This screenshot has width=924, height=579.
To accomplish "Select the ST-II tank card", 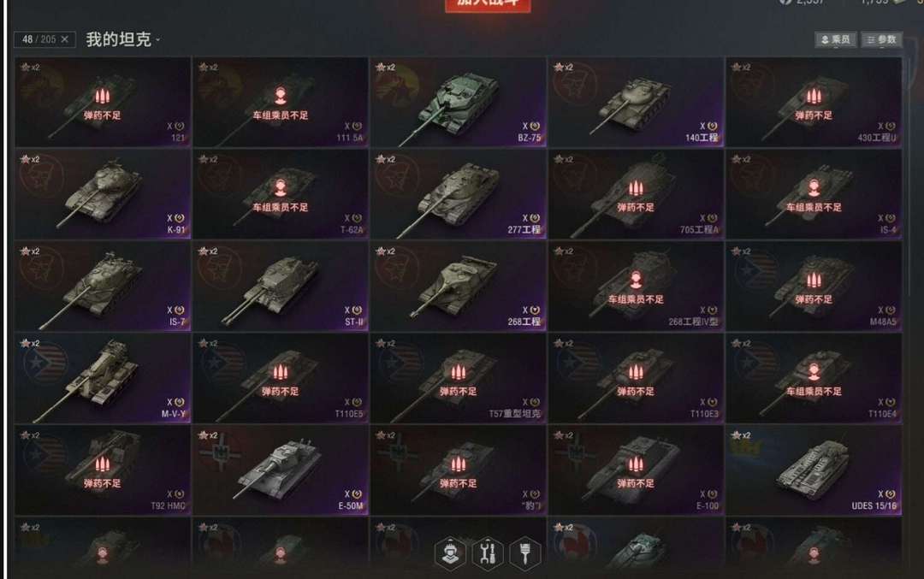I will coord(281,287).
